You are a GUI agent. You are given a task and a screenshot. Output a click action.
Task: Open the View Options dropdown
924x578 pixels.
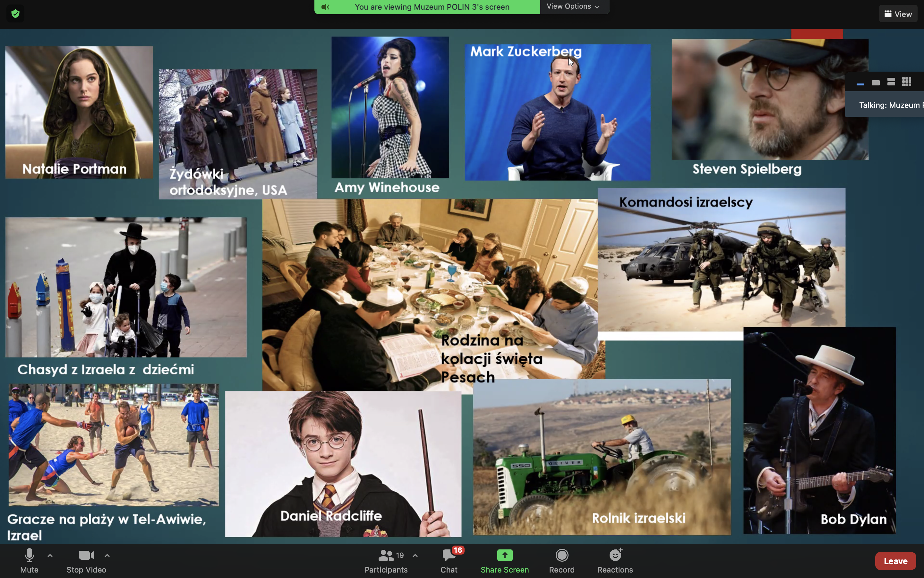574,6
